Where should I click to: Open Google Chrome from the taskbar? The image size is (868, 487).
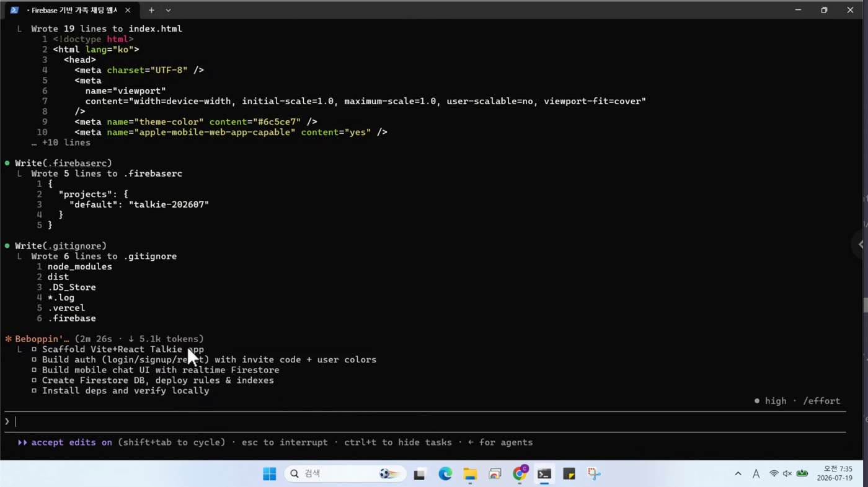click(x=520, y=474)
